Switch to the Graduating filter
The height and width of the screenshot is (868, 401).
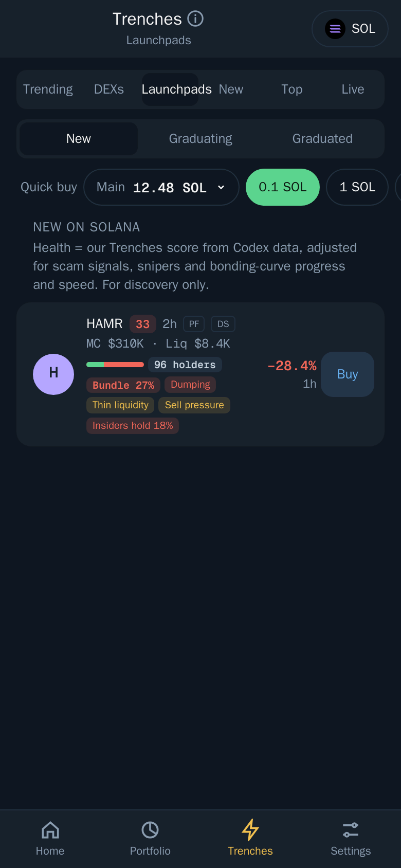coord(200,139)
